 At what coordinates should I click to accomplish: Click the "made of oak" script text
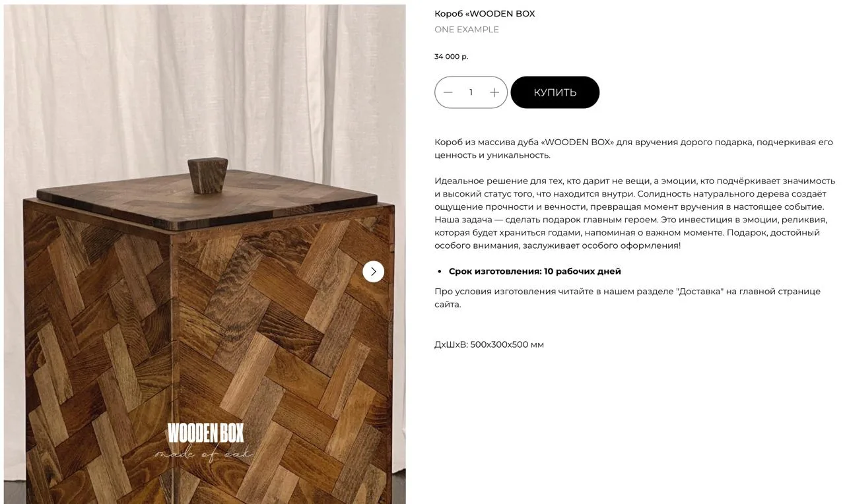pyautogui.click(x=203, y=453)
